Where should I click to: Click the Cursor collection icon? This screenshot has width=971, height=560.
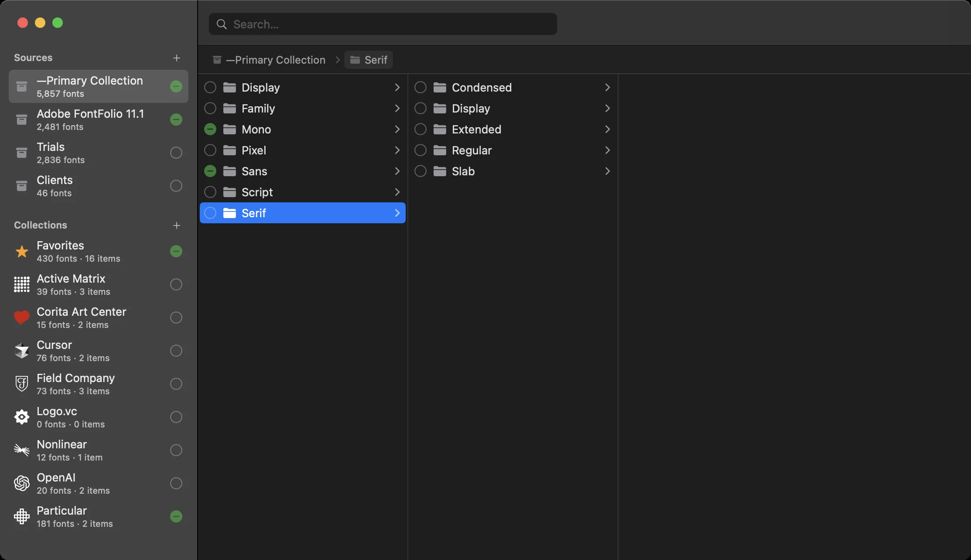(22, 351)
